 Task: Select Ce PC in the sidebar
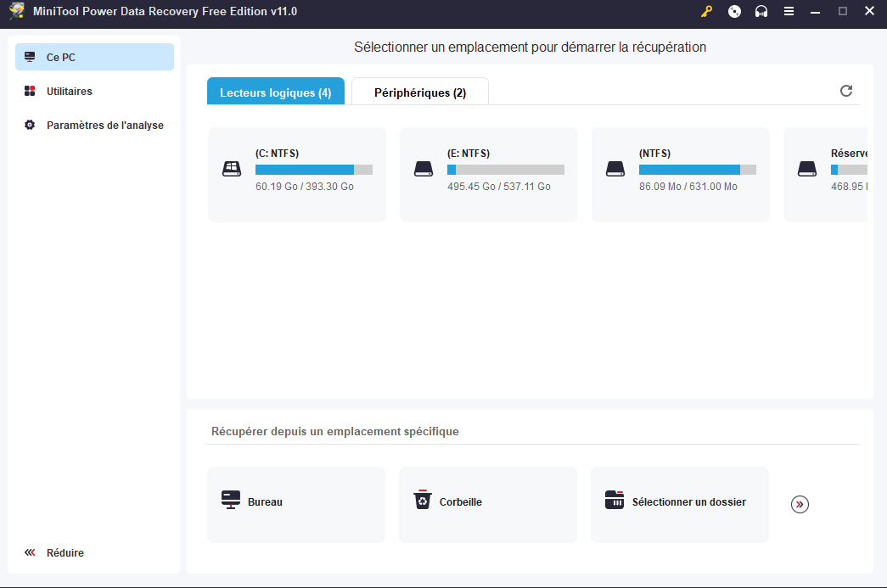[x=61, y=57]
